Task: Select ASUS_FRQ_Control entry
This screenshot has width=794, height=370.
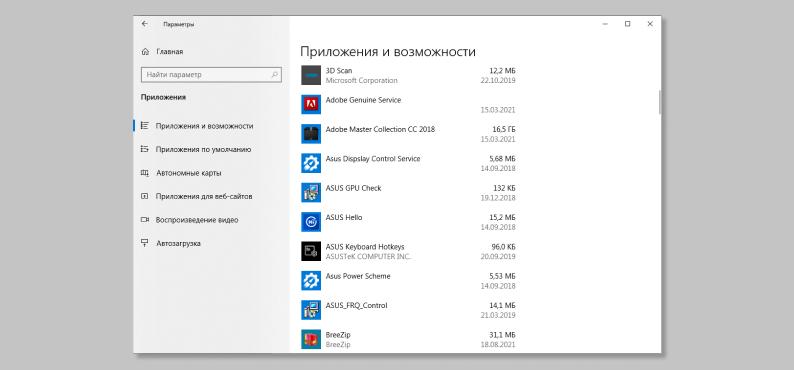Action: [x=356, y=306]
